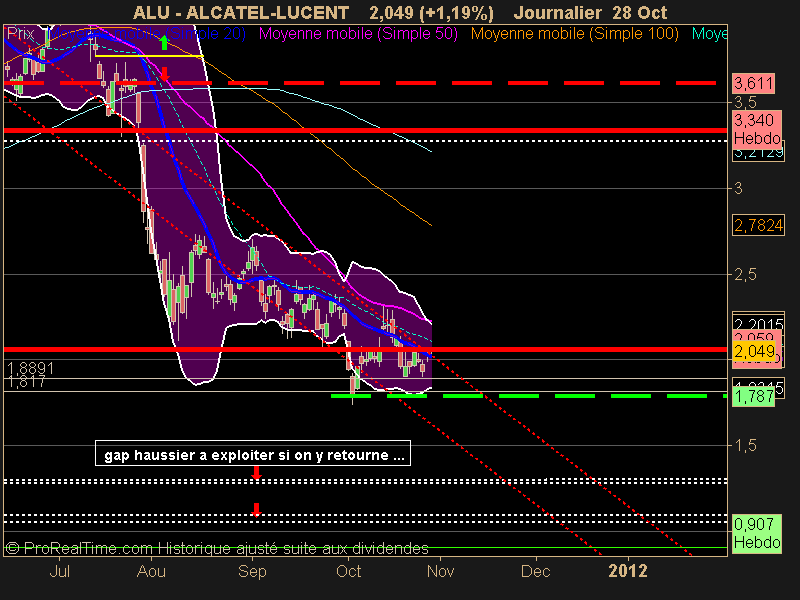
Task: Click the 2,5 price axis label
Action: point(745,274)
